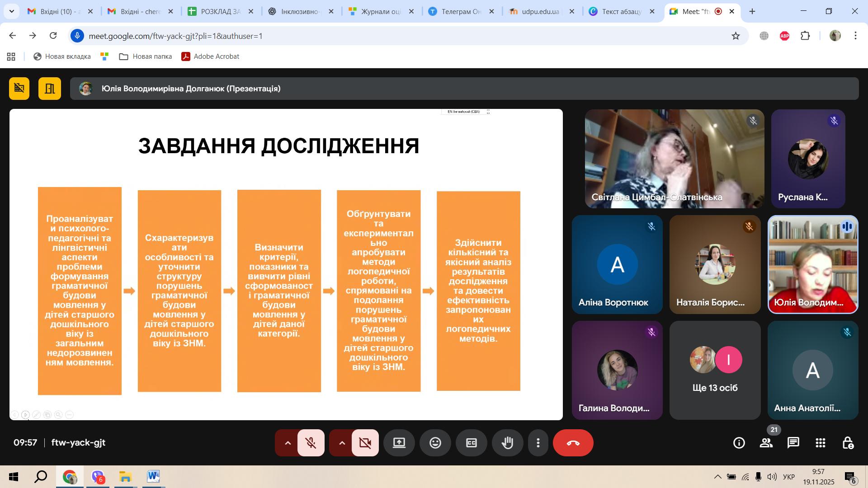Open Word from the Windows taskbar

[153, 477]
